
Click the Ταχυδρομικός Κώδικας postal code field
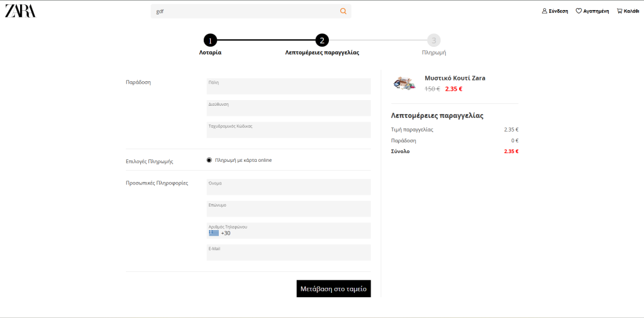[289, 130]
